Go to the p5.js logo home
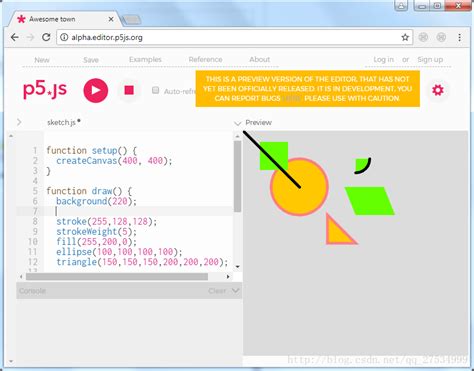 [45, 90]
